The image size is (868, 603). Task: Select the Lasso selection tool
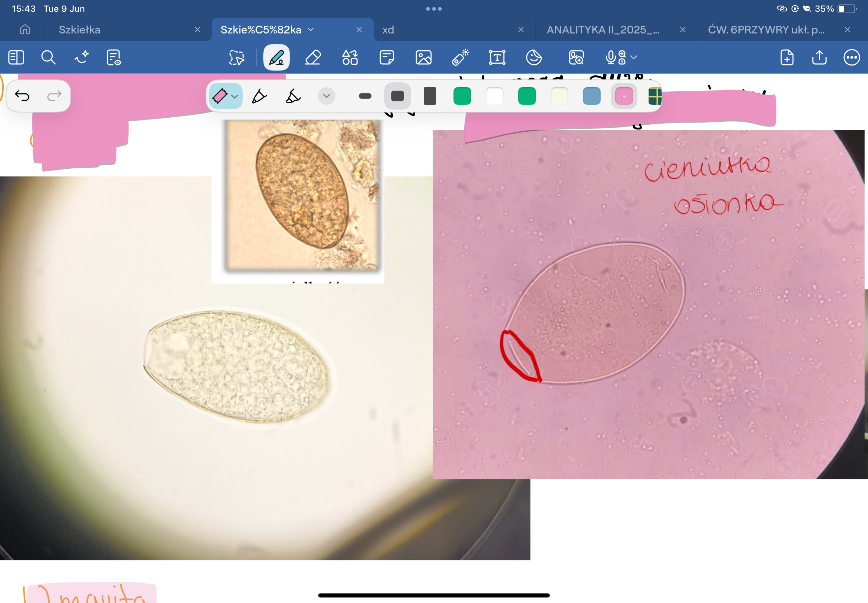point(236,57)
